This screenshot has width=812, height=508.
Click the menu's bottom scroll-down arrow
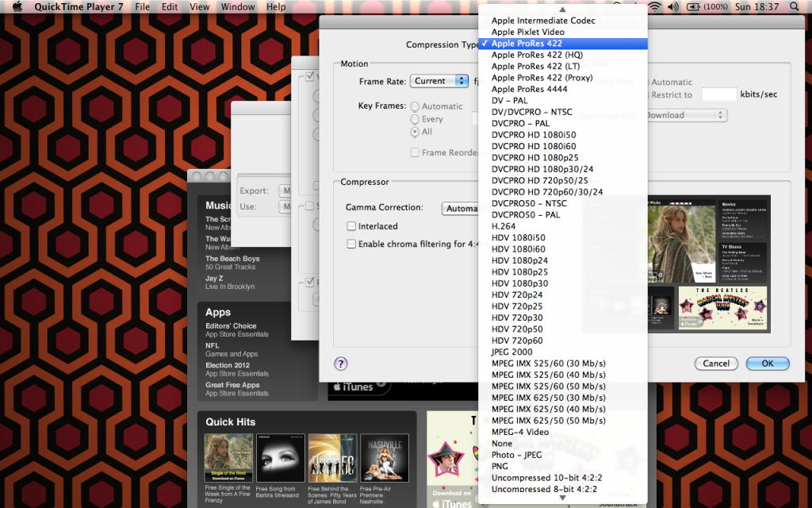click(x=563, y=498)
